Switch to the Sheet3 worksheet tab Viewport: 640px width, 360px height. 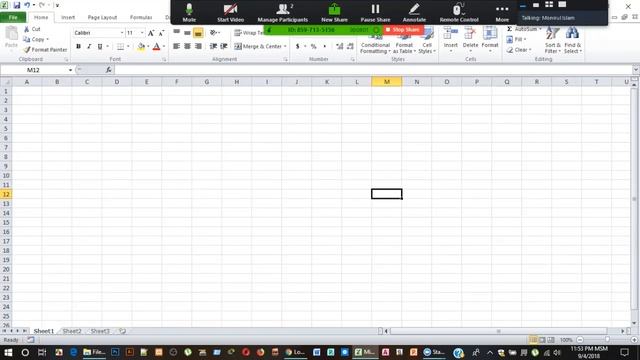pos(100,331)
